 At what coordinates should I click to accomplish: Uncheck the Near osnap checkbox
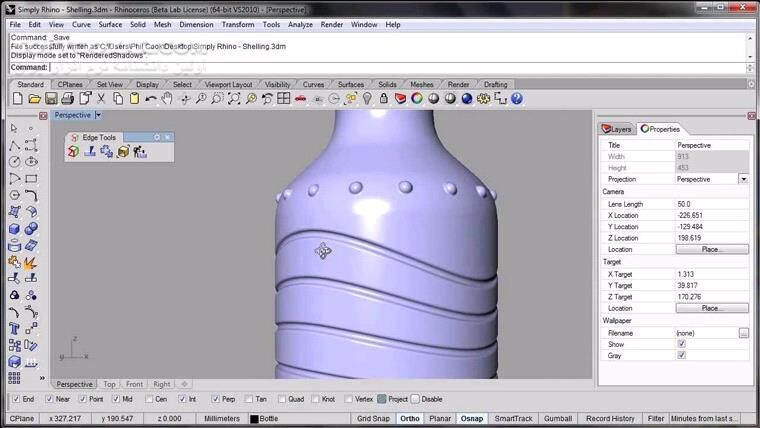pos(49,399)
